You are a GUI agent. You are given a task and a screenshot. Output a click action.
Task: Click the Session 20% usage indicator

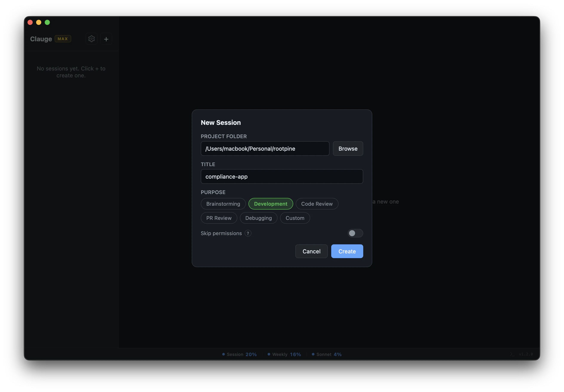tap(239, 354)
